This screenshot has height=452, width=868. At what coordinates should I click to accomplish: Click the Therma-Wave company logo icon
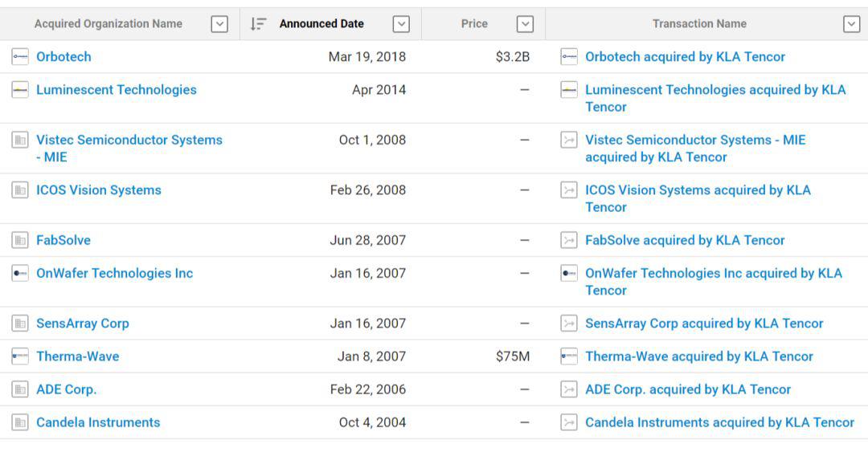coord(20,356)
